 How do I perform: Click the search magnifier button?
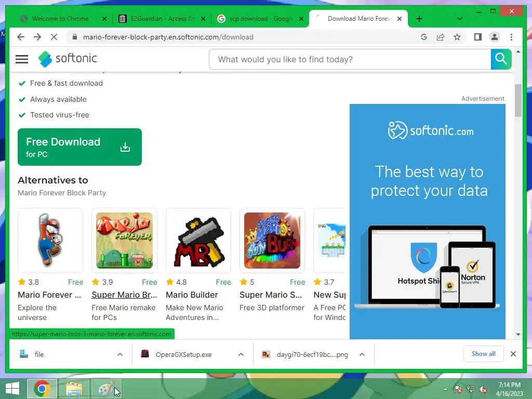click(x=501, y=59)
